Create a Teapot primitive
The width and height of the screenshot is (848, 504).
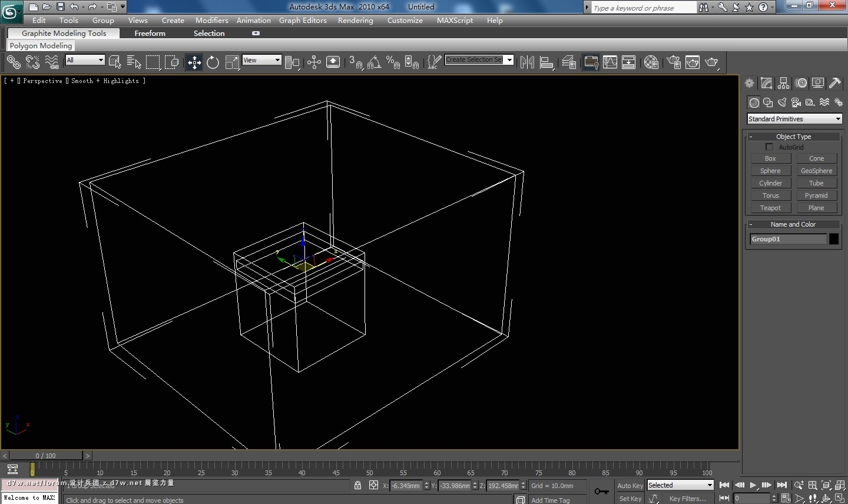coord(770,208)
